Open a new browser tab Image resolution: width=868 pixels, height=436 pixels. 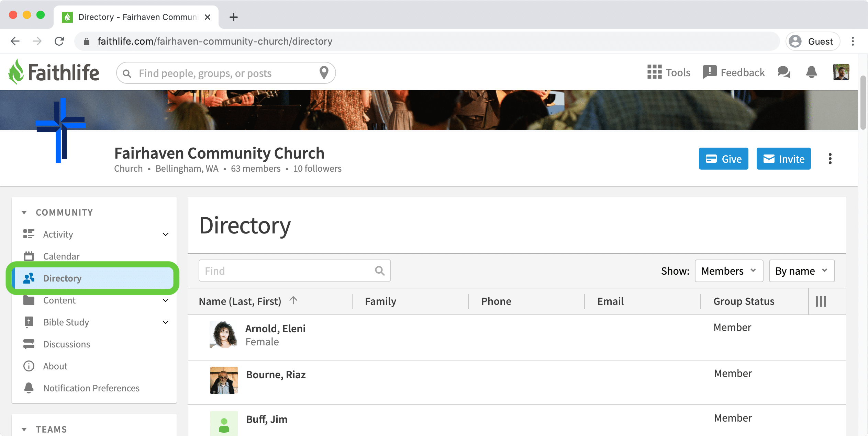pos(234,17)
